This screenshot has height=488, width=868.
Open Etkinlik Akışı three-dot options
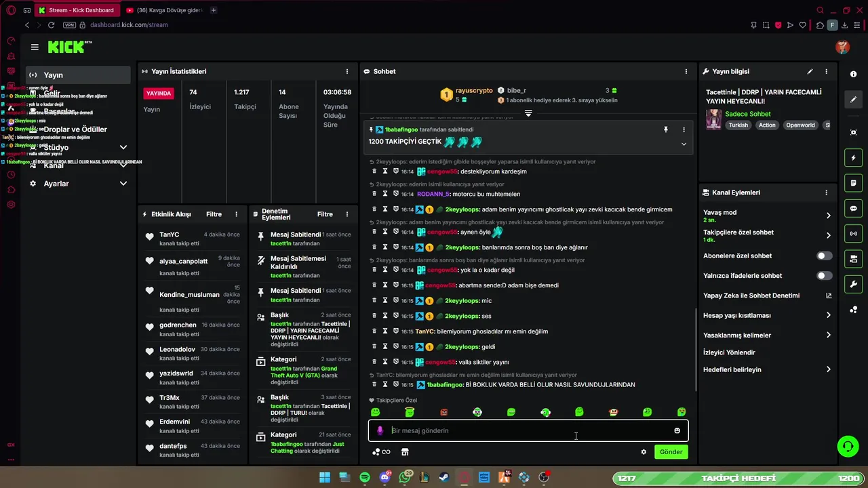pyautogui.click(x=236, y=214)
